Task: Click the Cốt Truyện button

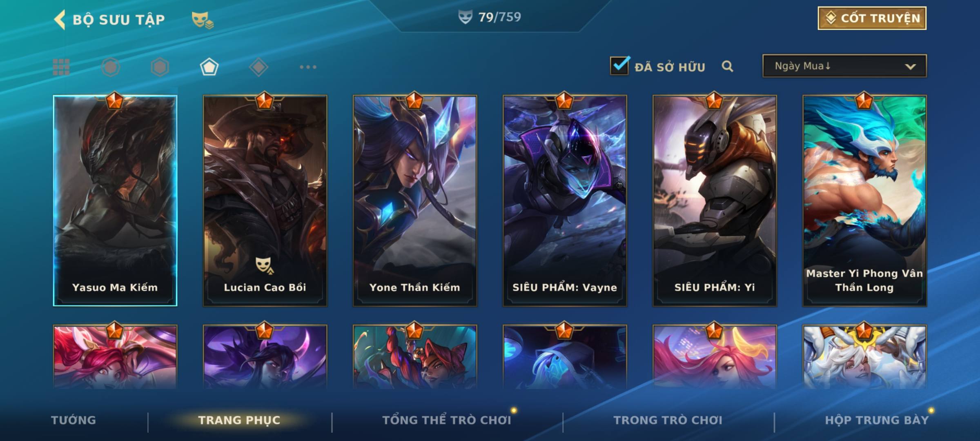Action: pyautogui.click(x=872, y=18)
